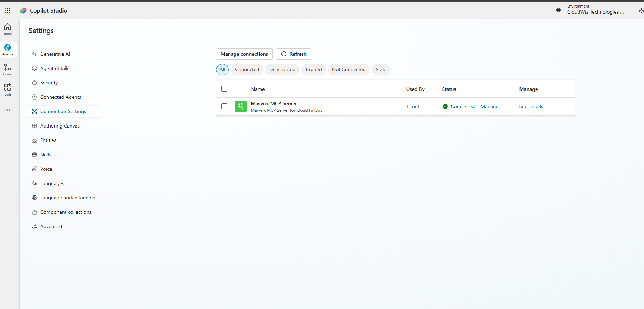Open Agent details settings
Screen dimensions: 644x309
[64, 68]
